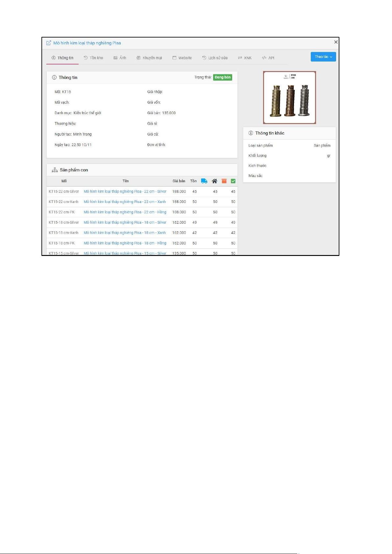Click the Mã column header

coord(64,181)
